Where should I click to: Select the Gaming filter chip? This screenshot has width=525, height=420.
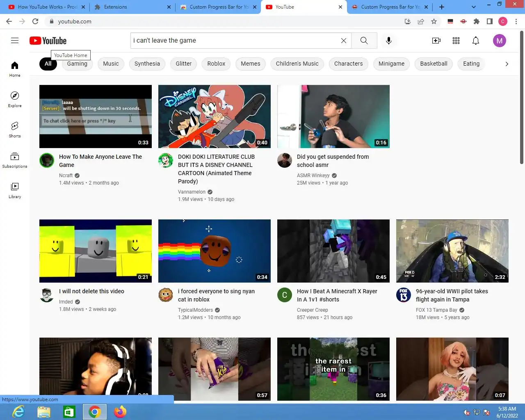[77, 64]
